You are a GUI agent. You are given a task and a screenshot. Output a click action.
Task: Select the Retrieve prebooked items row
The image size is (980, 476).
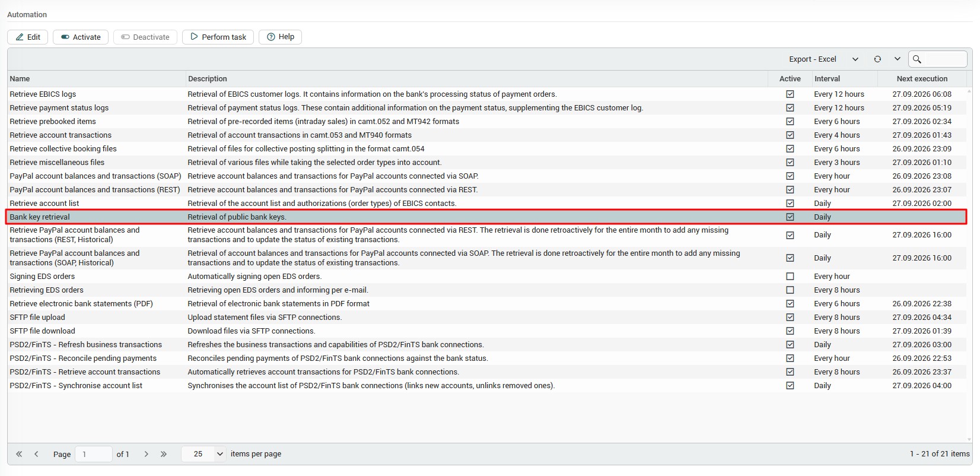487,122
